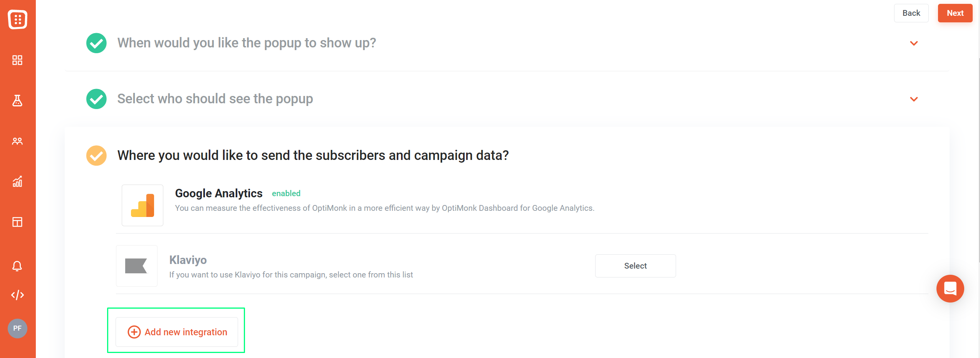Click the orange check beside subscribers data question

(x=96, y=155)
